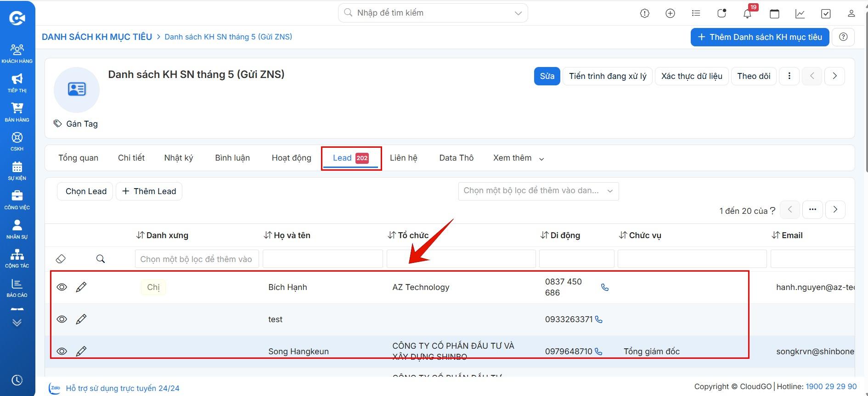The width and height of the screenshot is (868, 396).
Task: Edit the Song Hangkeun lead row
Action: point(81,351)
